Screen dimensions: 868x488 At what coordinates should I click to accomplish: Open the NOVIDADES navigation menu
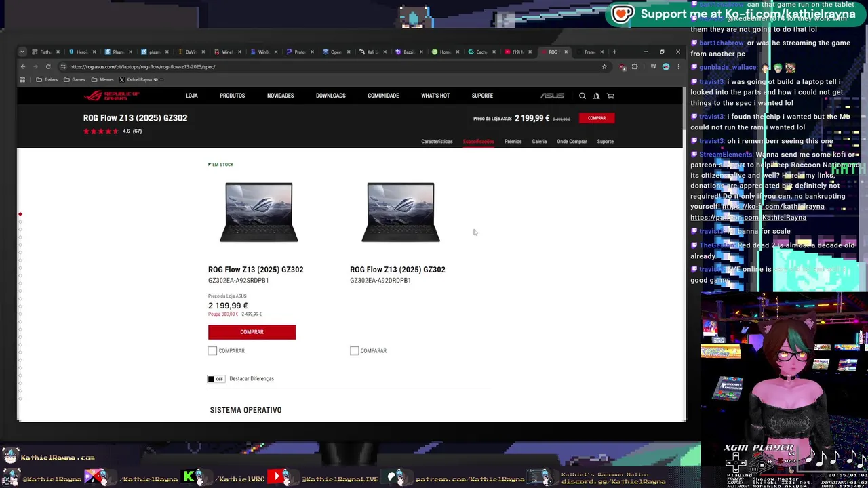click(x=280, y=96)
